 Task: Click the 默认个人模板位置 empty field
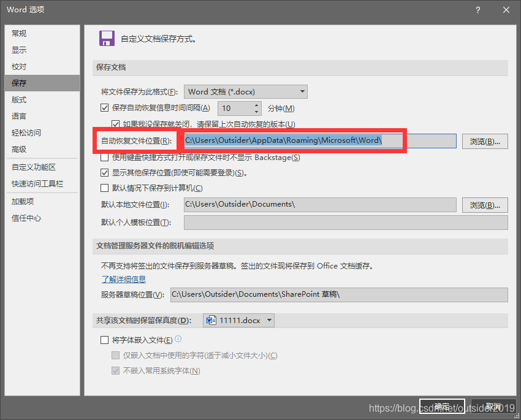346,223
